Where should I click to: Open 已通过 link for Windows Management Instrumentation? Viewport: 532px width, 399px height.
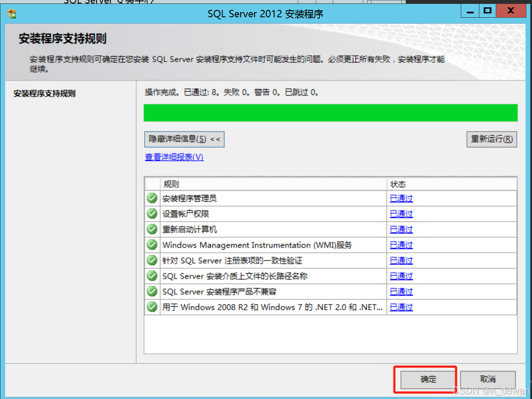coord(401,245)
